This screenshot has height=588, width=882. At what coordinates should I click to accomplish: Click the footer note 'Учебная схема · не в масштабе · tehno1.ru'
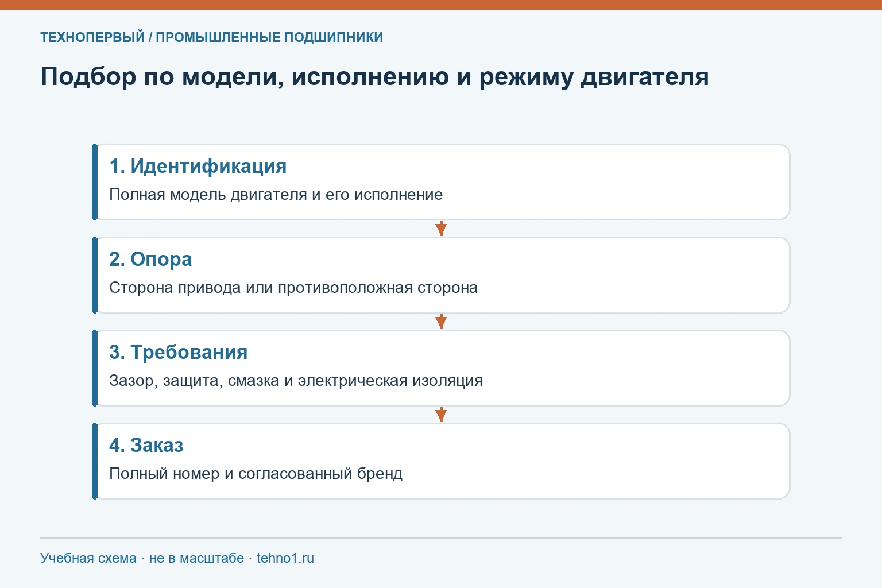pos(177,558)
